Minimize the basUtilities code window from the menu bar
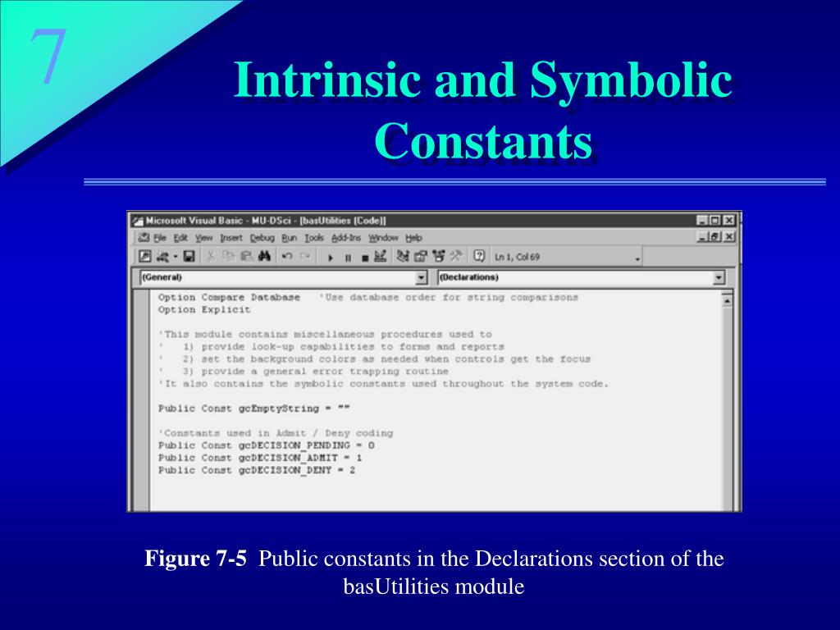840x630 pixels. pyautogui.click(x=702, y=236)
